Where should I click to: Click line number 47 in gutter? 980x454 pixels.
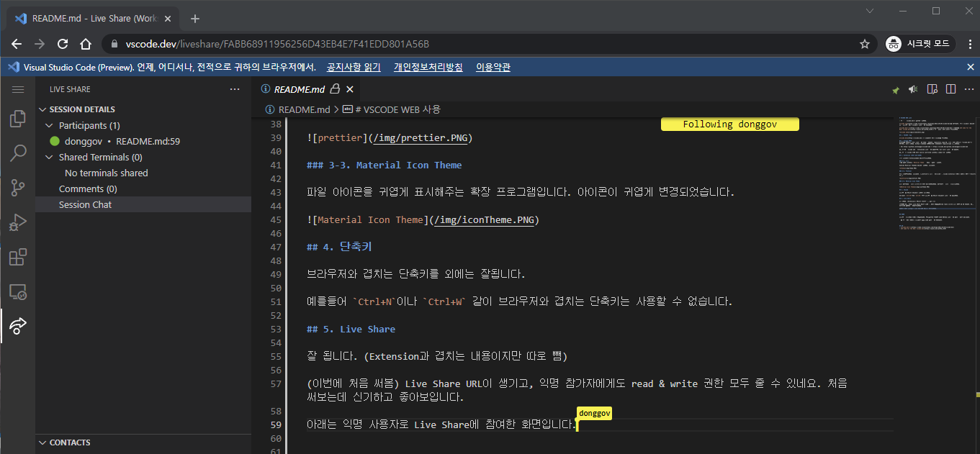[x=275, y=247]
